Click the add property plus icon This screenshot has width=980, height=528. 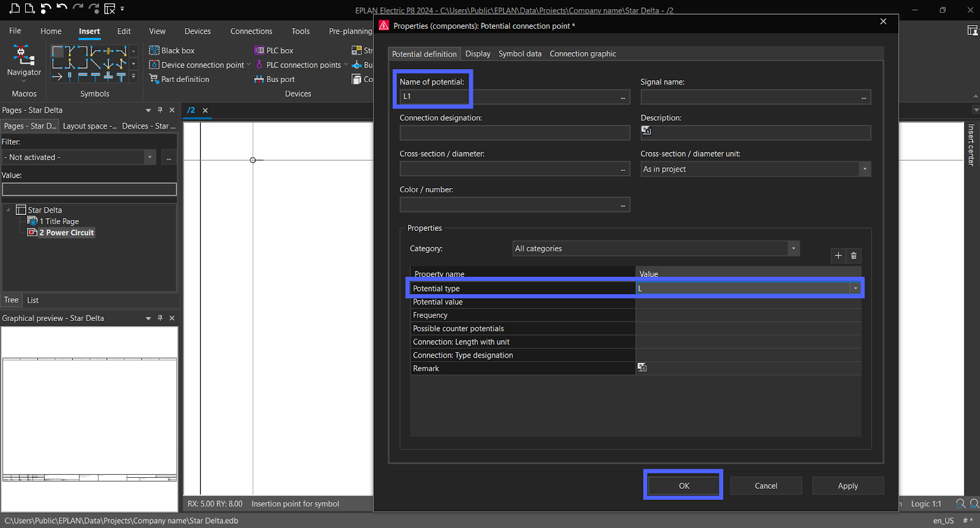839,256
